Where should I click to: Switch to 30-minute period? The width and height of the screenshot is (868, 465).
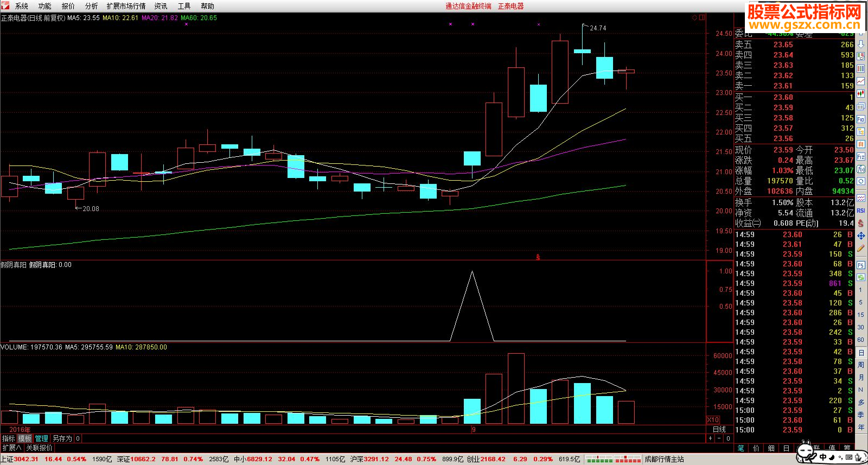(x=861, y=327)
